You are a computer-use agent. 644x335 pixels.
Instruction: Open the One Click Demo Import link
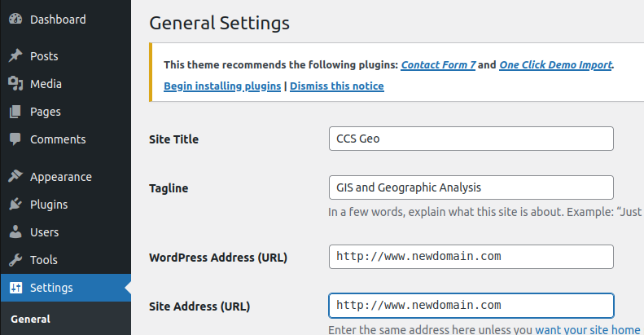point(556,65)
